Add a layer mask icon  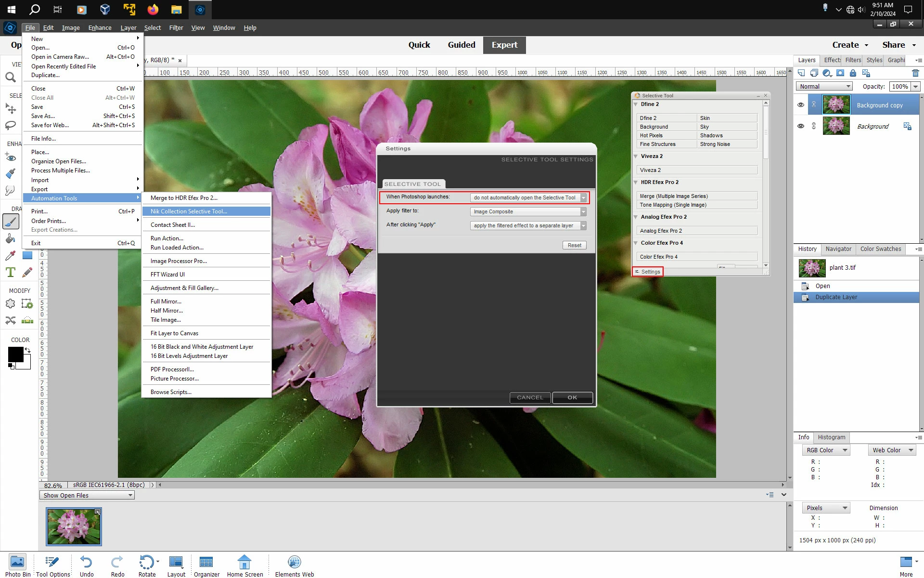click(x=840, y=73)
